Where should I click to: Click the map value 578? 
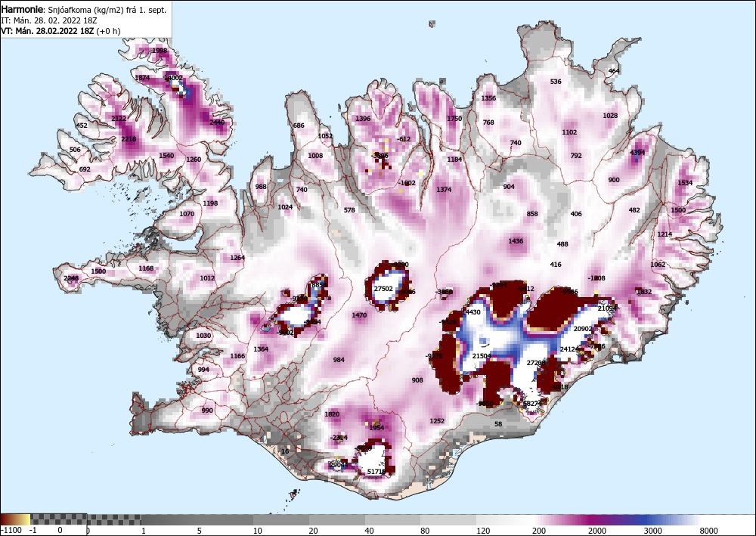point(349,210)
